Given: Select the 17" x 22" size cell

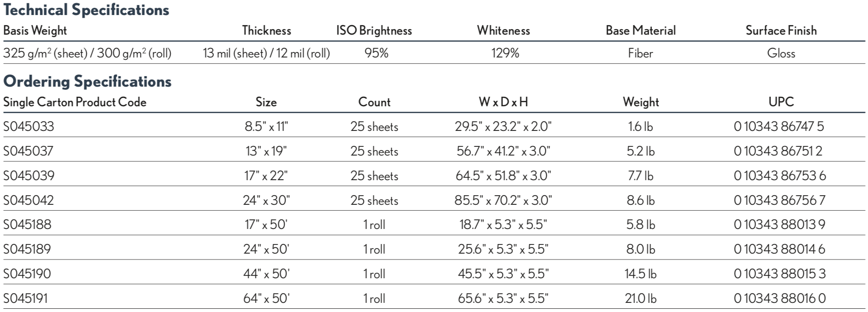Looking at the screenshot, I should (266, 176).
